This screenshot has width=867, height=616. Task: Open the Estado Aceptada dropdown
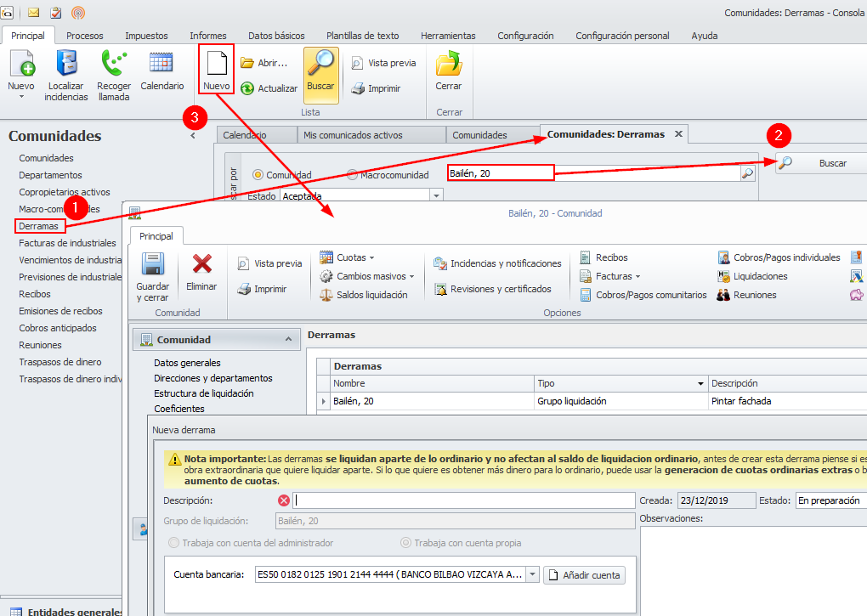click(x=437, y=196)
